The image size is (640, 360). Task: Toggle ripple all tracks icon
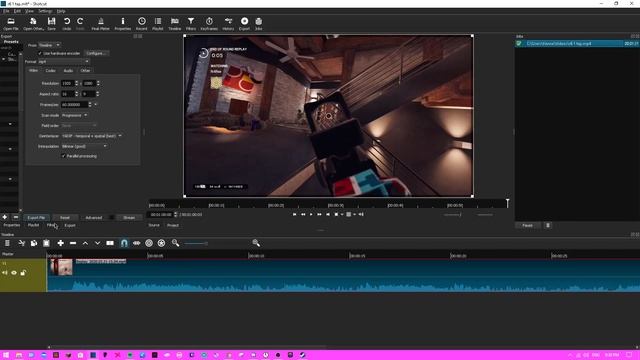point(161,243)
